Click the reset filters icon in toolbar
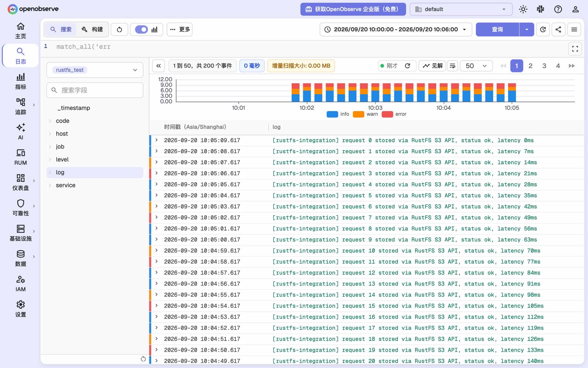Image resolution: width=588 pixels, height=368 pixels. 119,29
